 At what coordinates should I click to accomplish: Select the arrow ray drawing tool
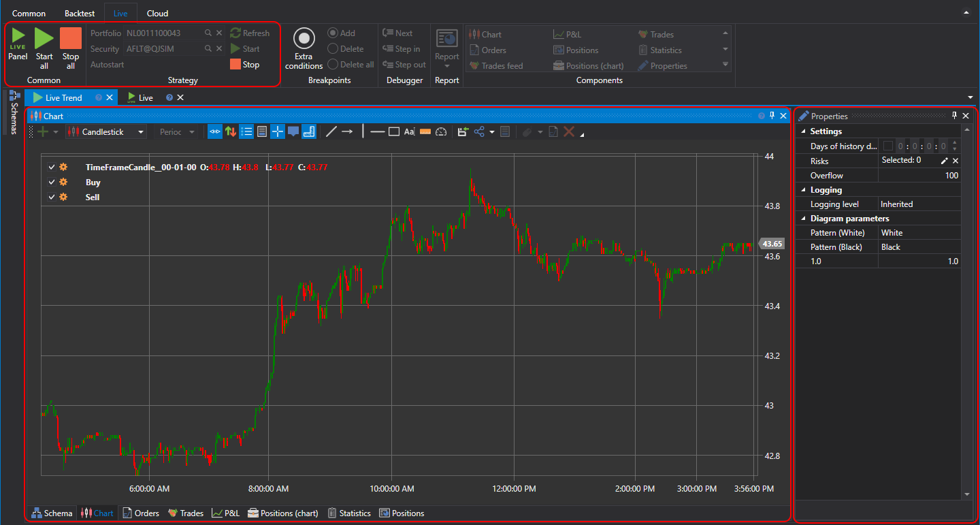pyautogui.click(x=347, y=132)
